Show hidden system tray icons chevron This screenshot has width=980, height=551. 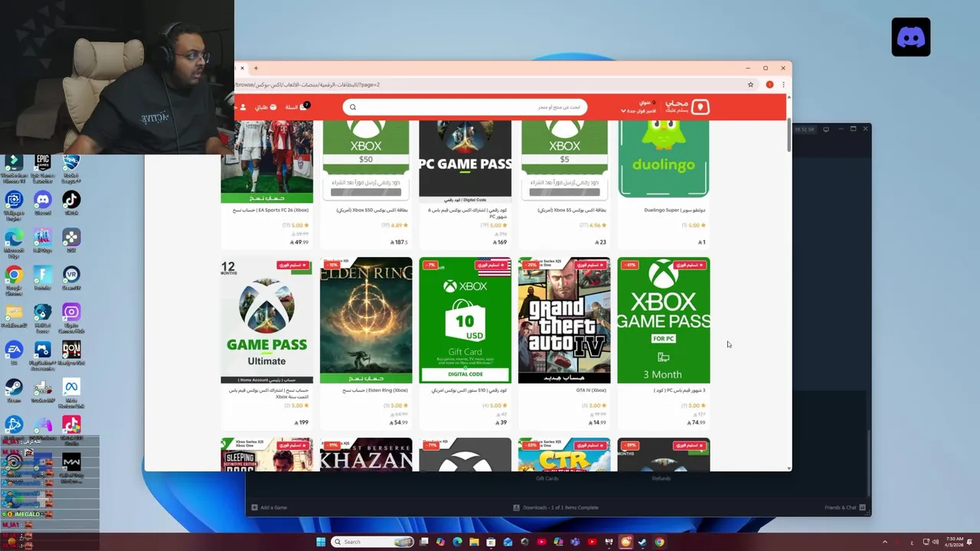click(x=885, y=542)
